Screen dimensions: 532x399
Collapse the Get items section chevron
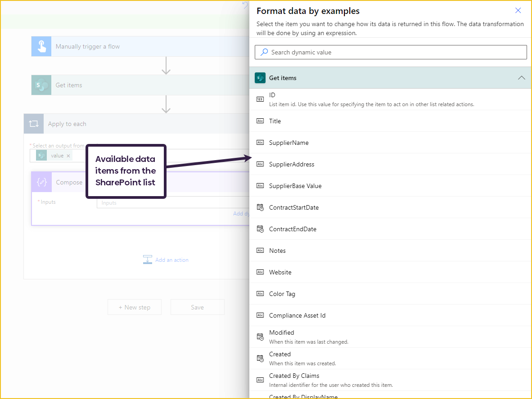click(521, 78)
